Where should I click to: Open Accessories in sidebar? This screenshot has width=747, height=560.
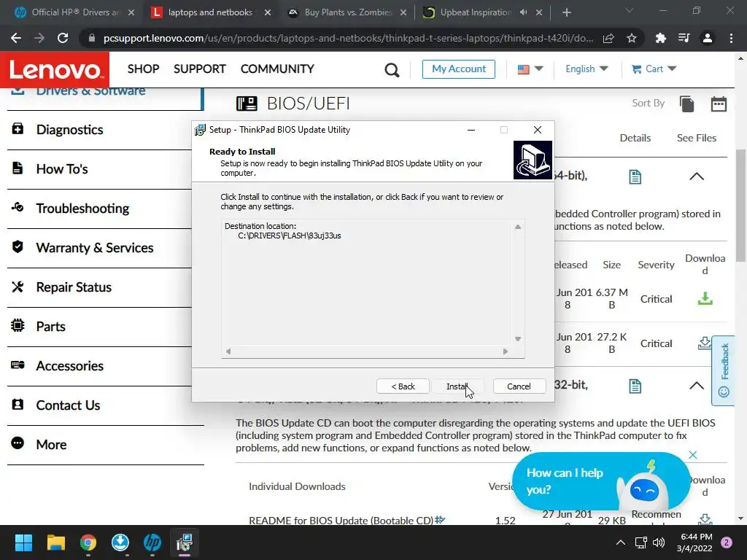click(x=69, y=366)
